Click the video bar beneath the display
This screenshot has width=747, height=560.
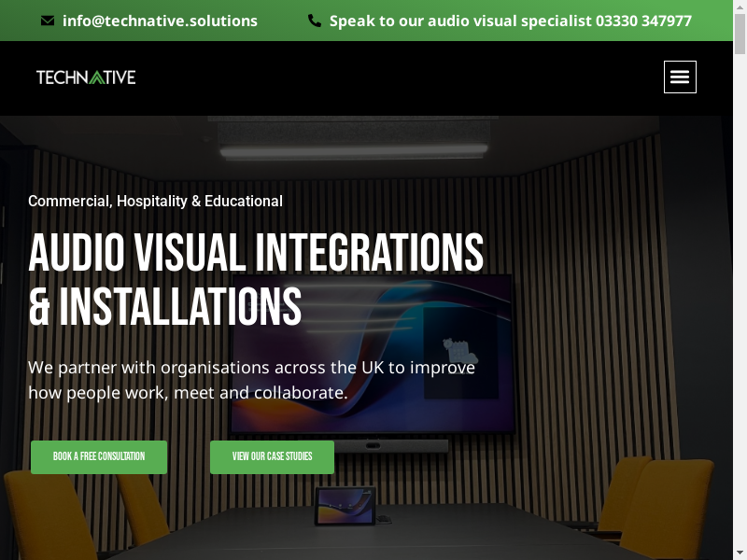[392, 446]
